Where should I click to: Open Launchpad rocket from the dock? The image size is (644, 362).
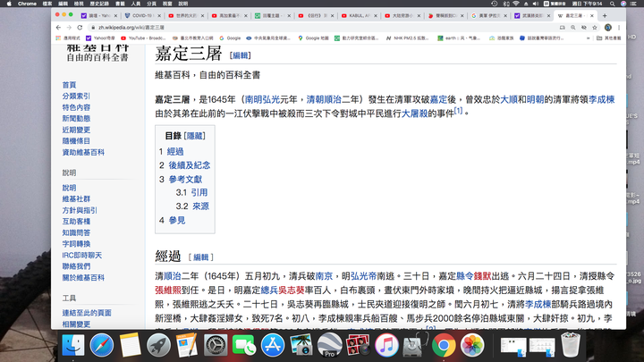pyautogui.click(x=158, y=345)
